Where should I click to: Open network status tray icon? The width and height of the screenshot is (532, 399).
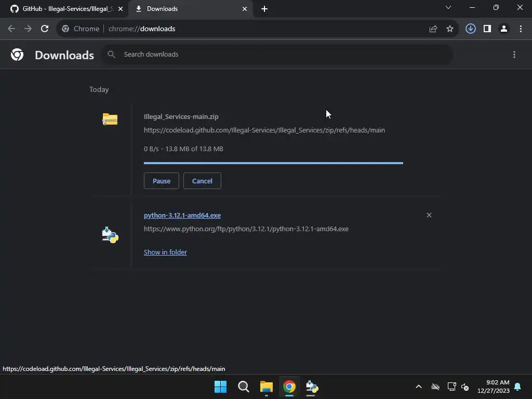pyautogui.click(x=451, y=387)
